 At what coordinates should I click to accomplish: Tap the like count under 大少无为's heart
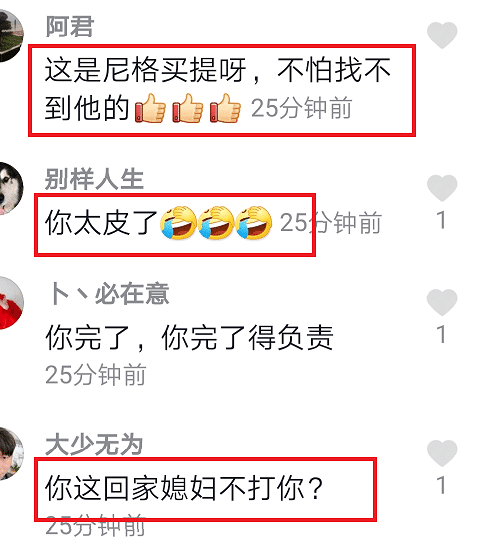pyautogui.click(x=441, y=485)
